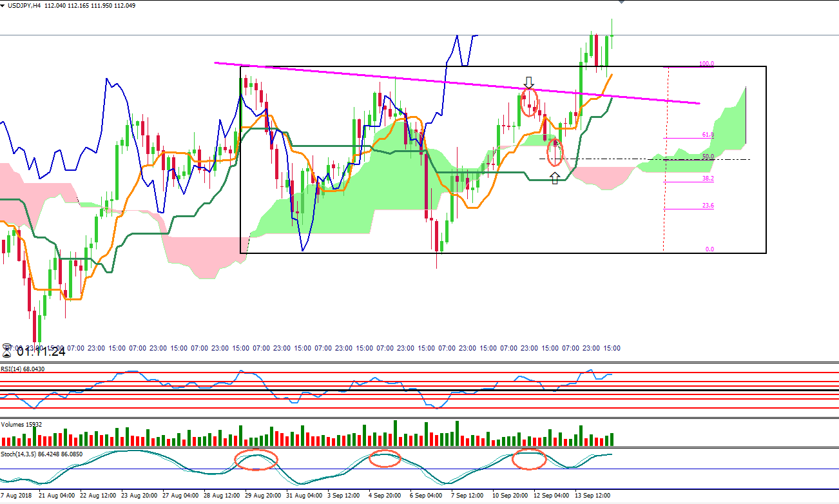The height and width of the screenshot is (504, 839).
Task: Click the 29 Aug 20:00 time label
Action: pyautogui.click(x=264, y=496)
